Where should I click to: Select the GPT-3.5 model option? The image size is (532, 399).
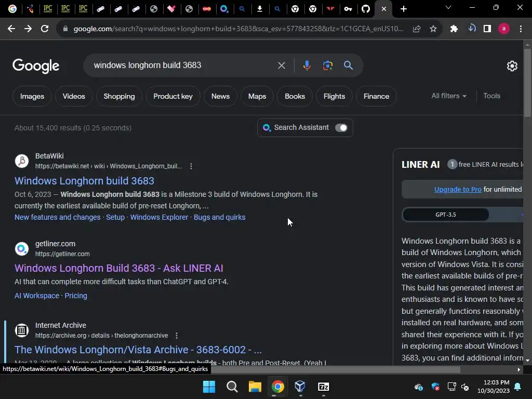pyautogui.click(x=446, y=215)
